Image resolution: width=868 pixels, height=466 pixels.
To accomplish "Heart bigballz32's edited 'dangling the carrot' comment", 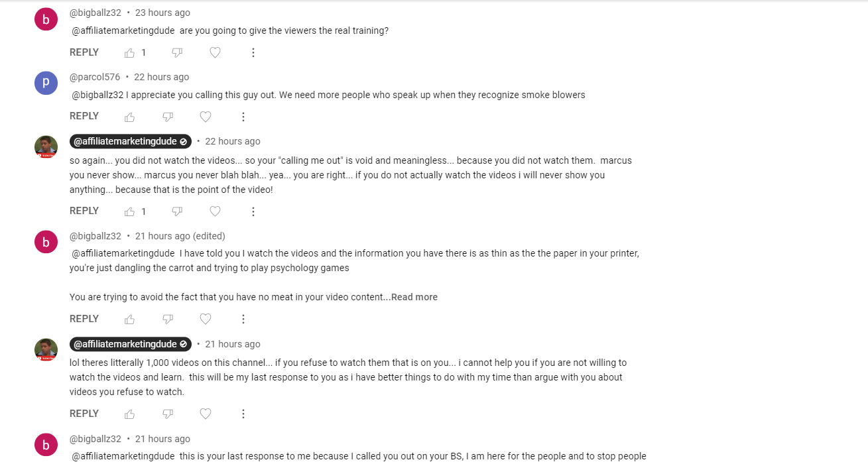I will point(206,320).
